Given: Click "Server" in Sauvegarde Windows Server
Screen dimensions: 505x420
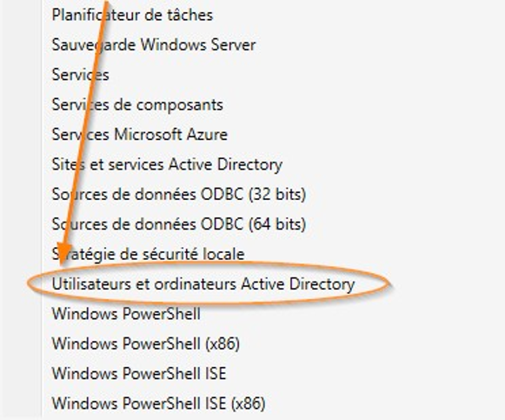Looking at the screenshot, I should click(x=234, y=44).
